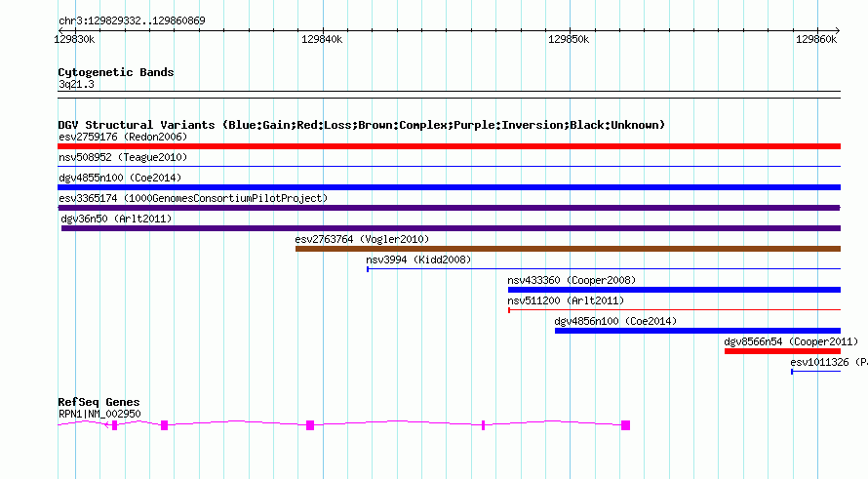Click the dgv4855n100 (Coe2014) label
This screenshot has height=479, width=868.
[120, 178]
